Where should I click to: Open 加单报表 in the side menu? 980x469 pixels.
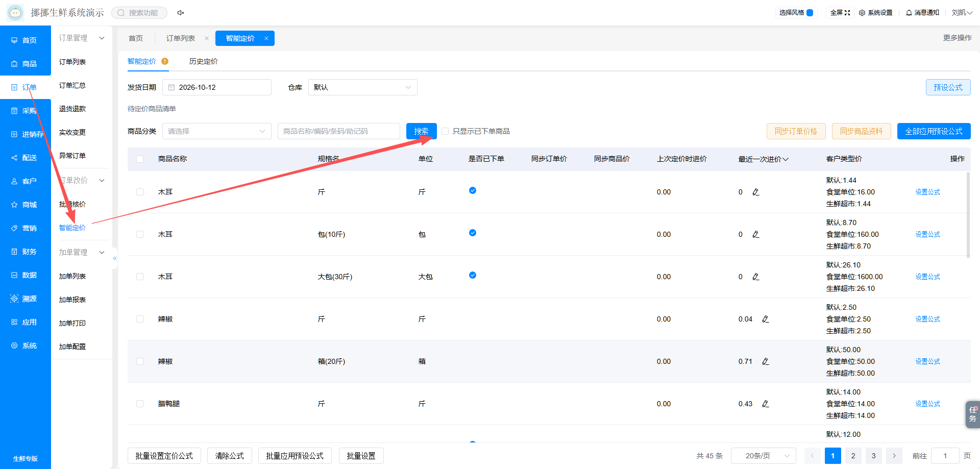pyautogui.click(x=72, y=300)
